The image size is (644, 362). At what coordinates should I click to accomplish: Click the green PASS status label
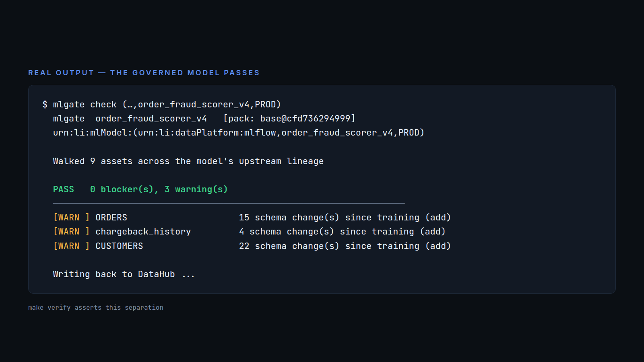tap(64, 189)
